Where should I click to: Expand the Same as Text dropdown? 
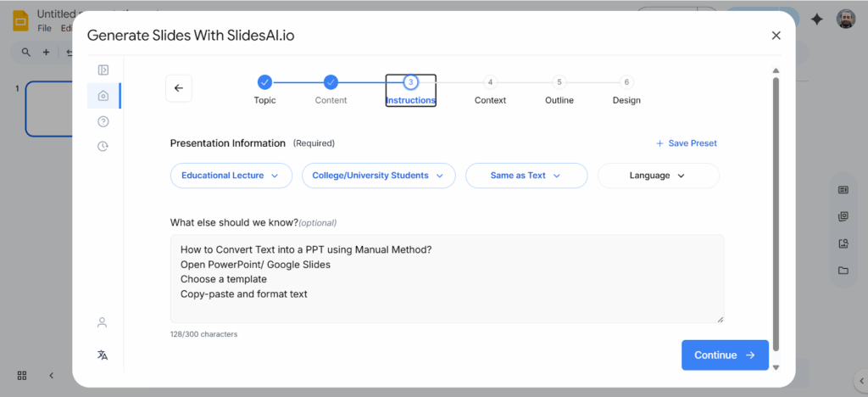(x=526, y=176)
